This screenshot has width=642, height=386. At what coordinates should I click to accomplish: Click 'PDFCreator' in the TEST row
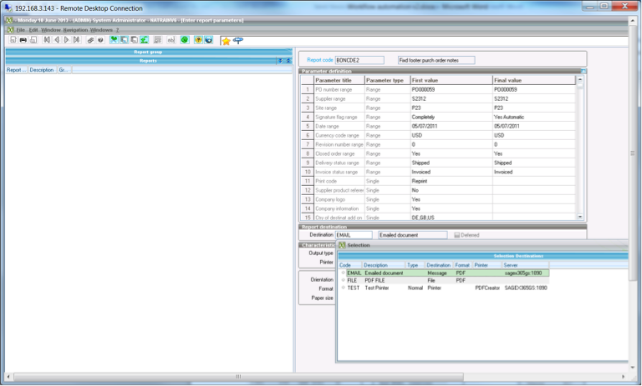click(487, 288)
